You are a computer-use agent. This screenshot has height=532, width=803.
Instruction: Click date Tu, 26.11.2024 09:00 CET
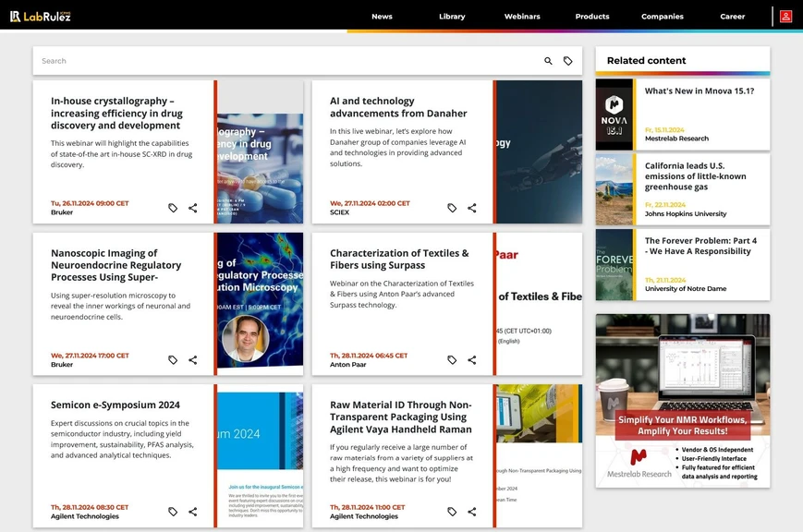pos(90,203)
